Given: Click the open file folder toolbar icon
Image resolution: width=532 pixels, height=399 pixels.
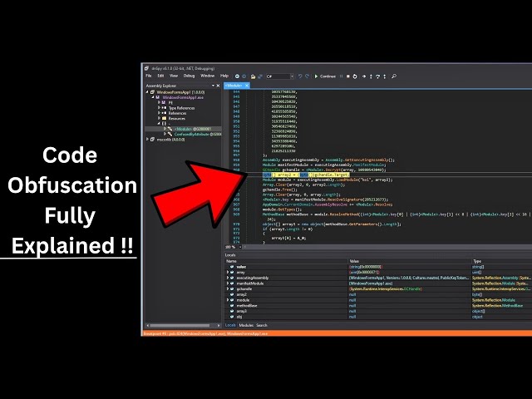Looking at the screenshot, I should click(x=253, y=76).
